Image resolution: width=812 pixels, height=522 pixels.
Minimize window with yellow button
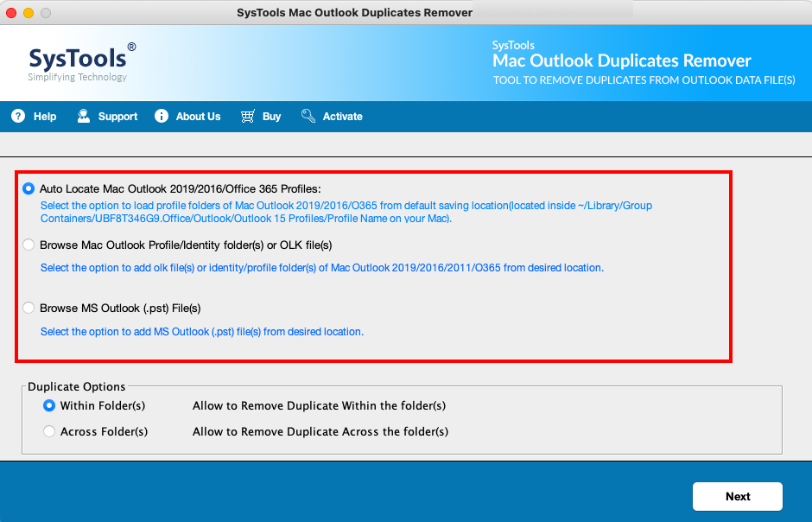click(x=29, y=13)
